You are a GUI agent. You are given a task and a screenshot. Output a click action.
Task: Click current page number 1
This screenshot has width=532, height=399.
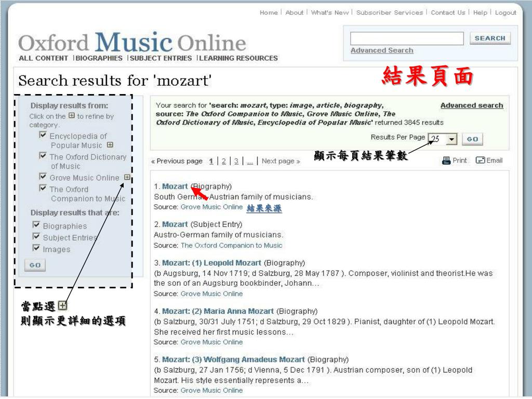[211, 161]
